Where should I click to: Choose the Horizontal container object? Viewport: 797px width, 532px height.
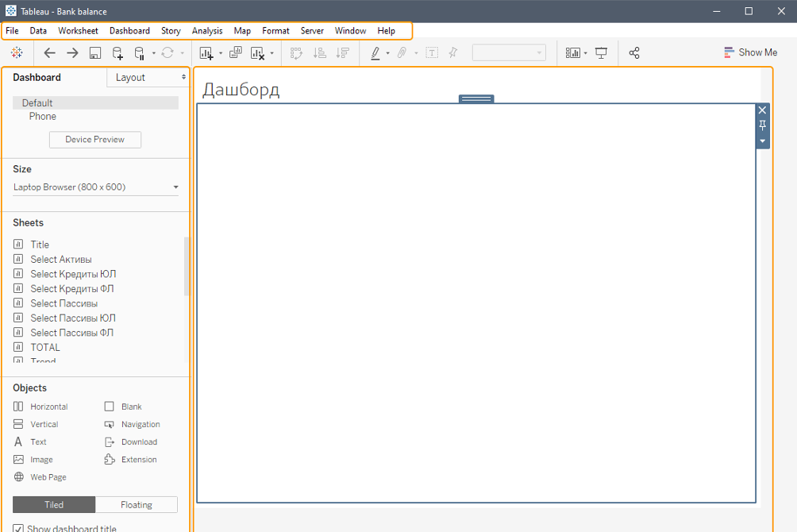pyautogui.click(x=40, y=407)
